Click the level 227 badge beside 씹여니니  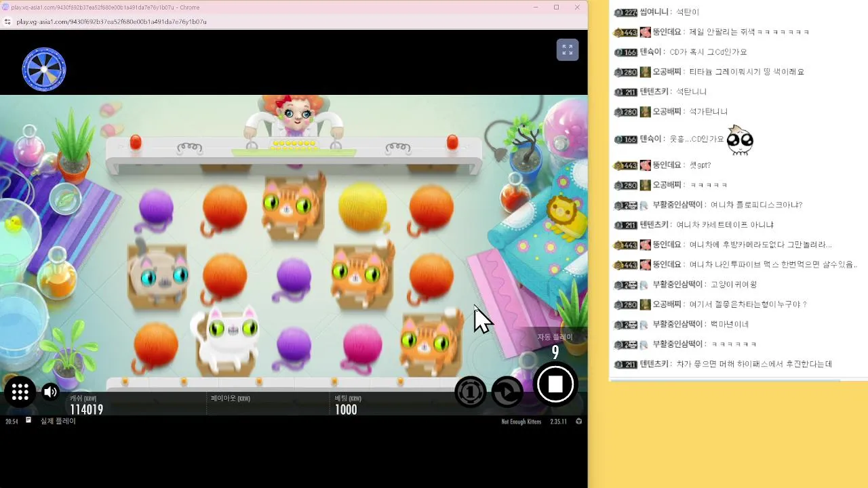point(626,12)
